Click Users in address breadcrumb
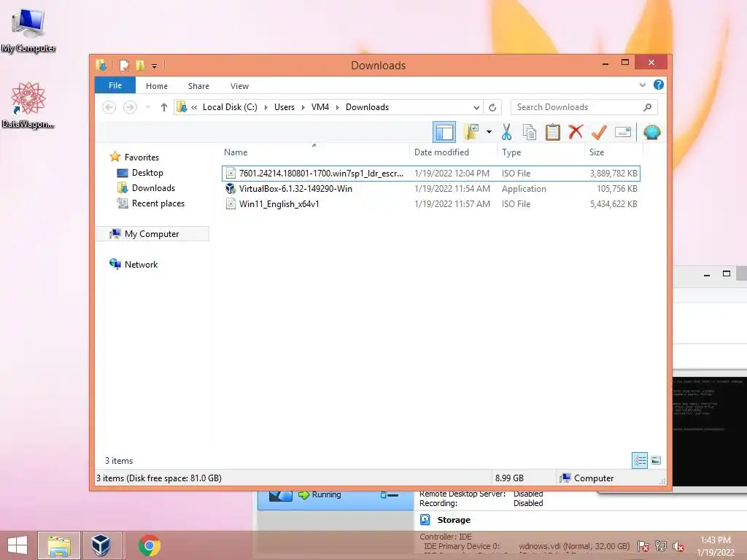 point(285,107)
